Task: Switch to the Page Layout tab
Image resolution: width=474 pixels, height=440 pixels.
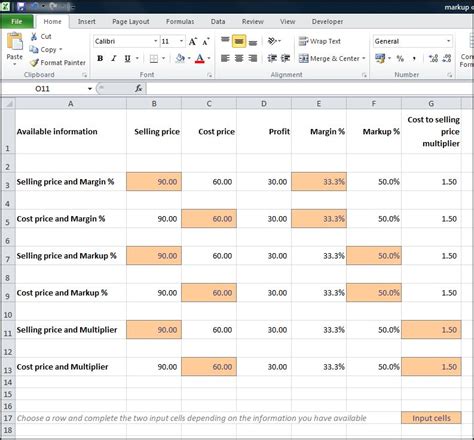Action: 131,22
